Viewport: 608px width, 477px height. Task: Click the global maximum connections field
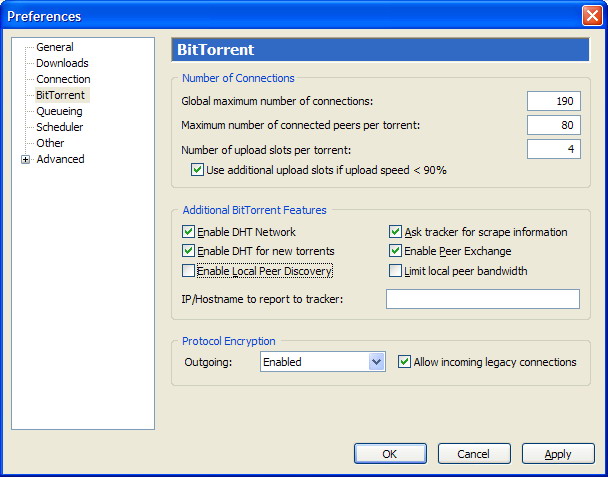[x=554, y=101]
